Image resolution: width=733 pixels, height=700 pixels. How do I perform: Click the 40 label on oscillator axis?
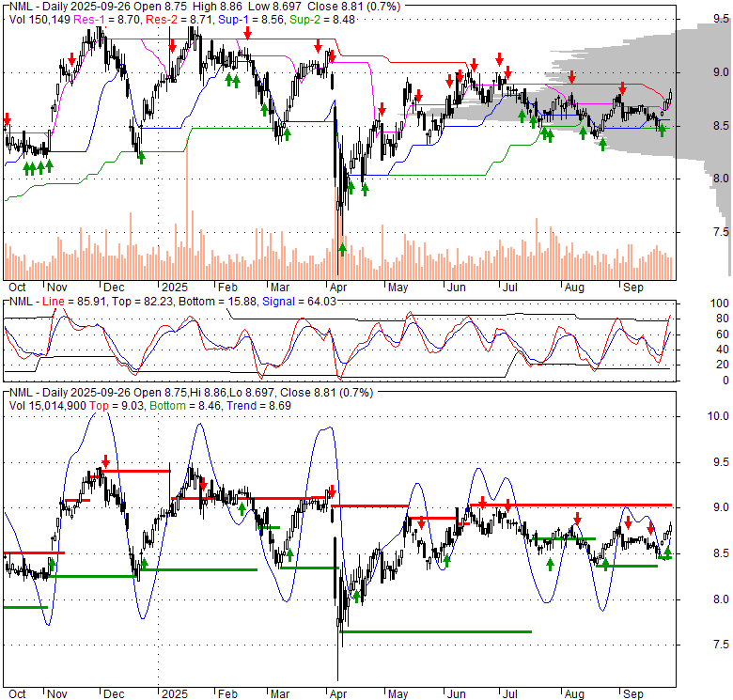(723, 350)
